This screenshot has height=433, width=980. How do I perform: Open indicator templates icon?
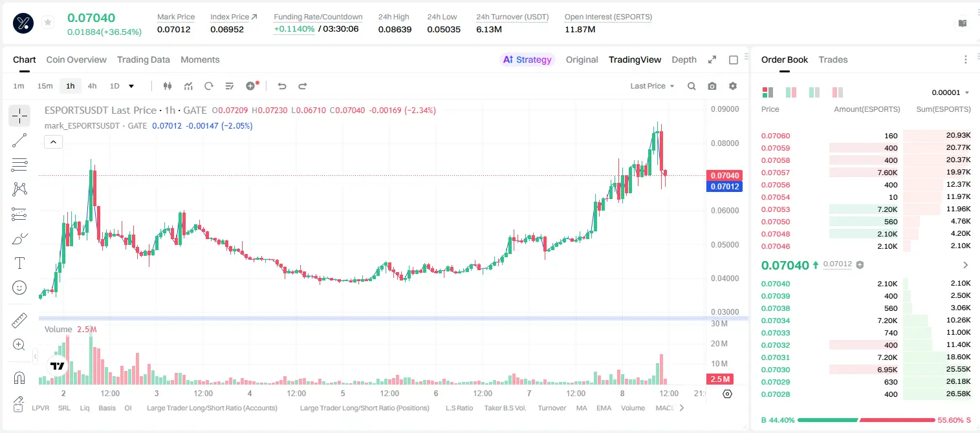tap(230, 86)
